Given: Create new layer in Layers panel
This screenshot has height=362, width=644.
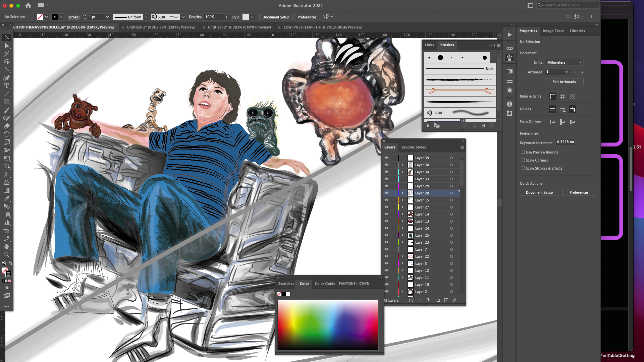Looking at the screenshot, I should pyautogui.click(x=446, y=300).
